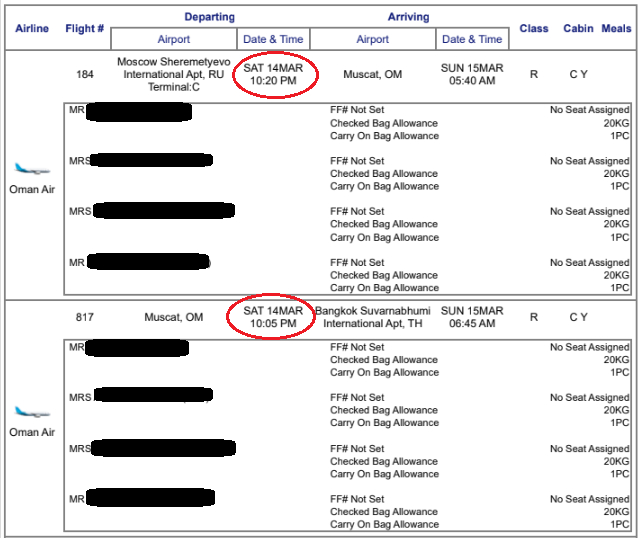Select flight number 184
The width and height of the screenshot is (639, 538).
coord(85,74)
